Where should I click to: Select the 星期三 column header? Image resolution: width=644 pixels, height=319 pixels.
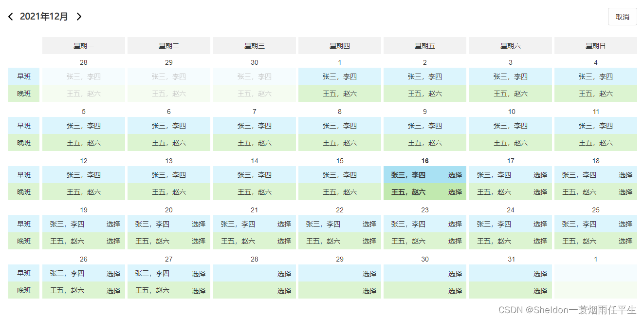[255, 46]
